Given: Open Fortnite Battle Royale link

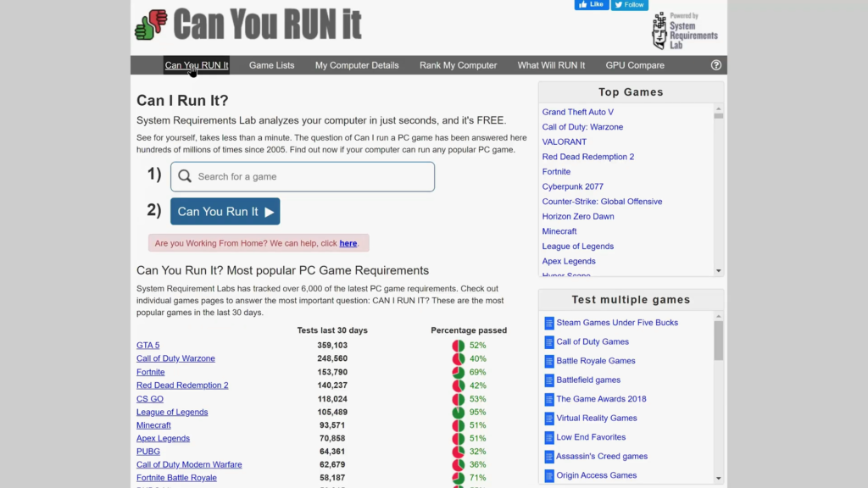Looking at the screenshot, I should point(176,478).
